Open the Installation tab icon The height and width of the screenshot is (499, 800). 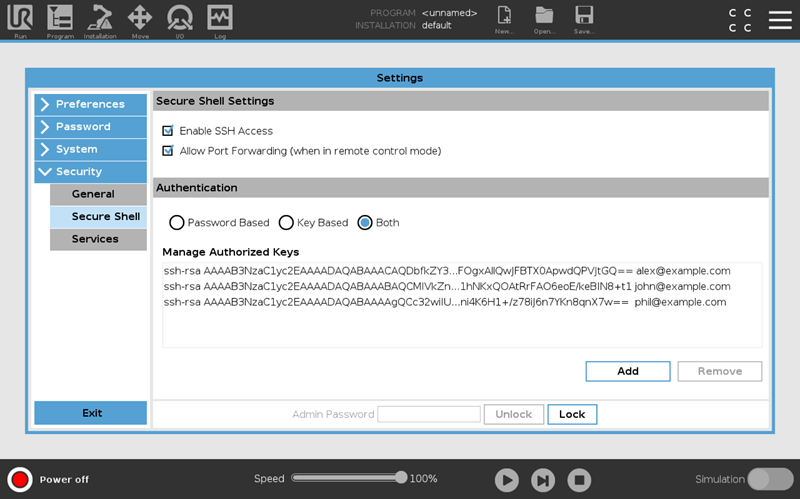click(x=100, y=18)
